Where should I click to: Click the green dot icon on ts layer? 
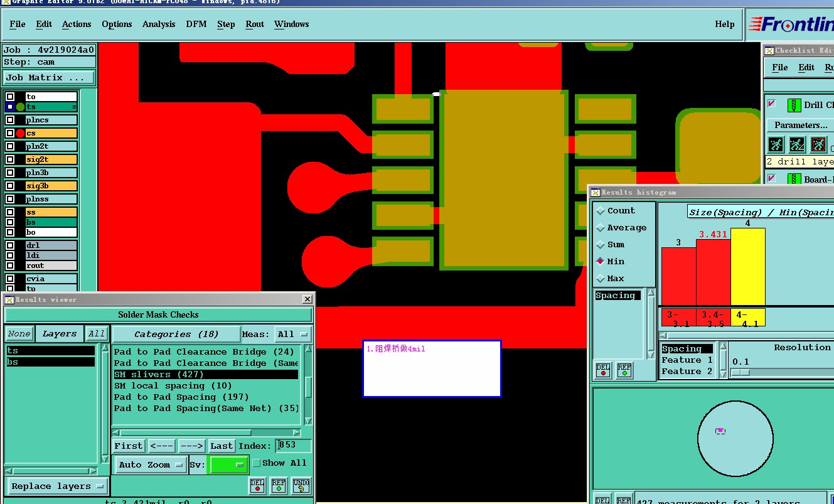click(20, 107)
